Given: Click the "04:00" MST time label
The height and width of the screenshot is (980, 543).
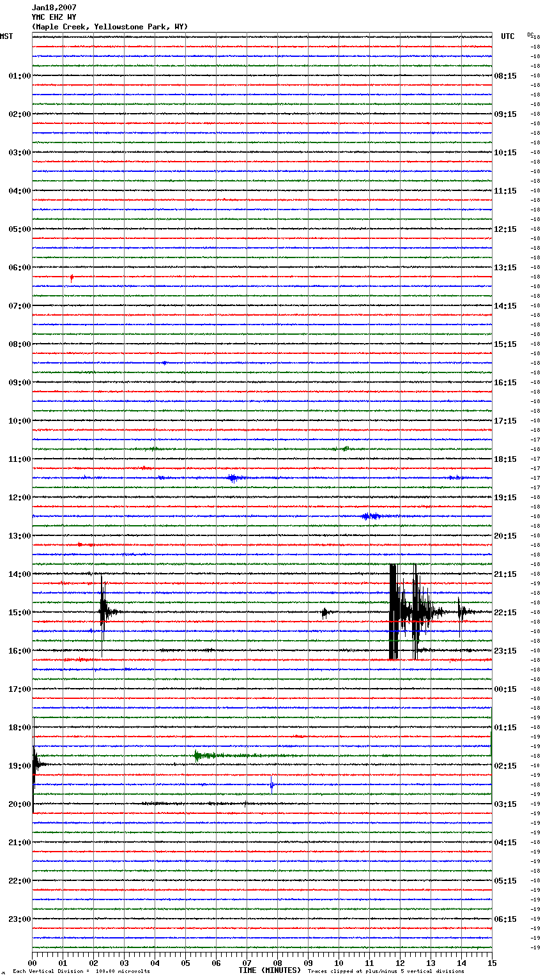Looking at the screenshot, I should click(20, 191).
